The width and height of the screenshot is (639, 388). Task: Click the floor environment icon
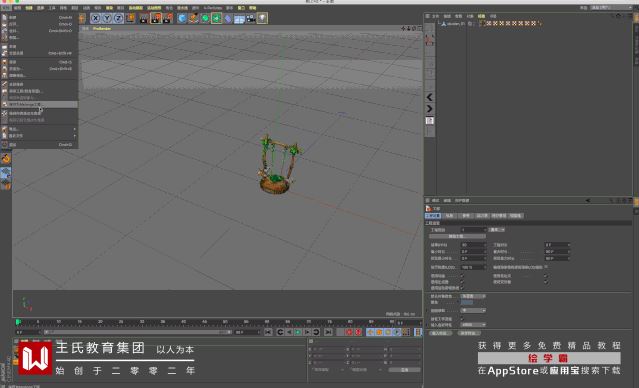239,19
